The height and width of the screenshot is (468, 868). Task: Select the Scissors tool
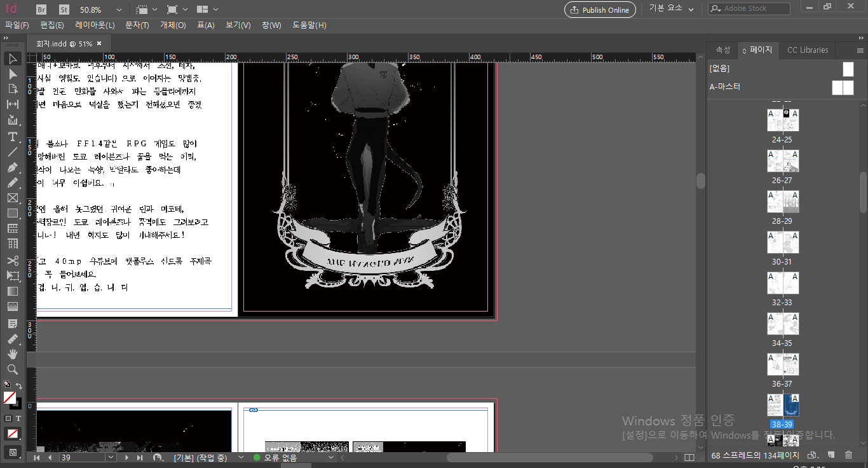click(x=13, y=261)
